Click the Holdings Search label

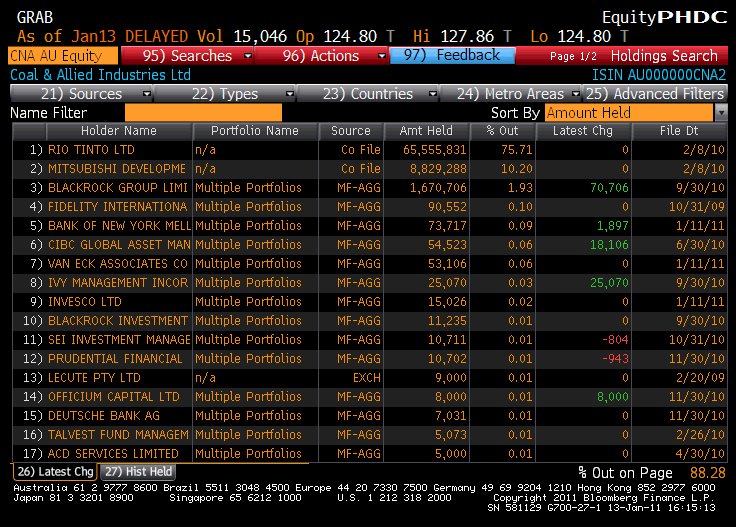[x=664, y=56]
